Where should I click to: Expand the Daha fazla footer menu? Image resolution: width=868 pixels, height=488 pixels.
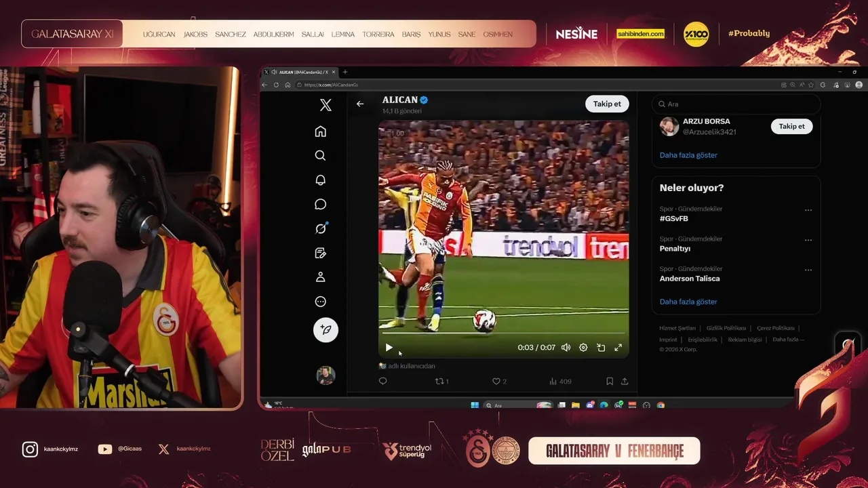click(788, 340)
